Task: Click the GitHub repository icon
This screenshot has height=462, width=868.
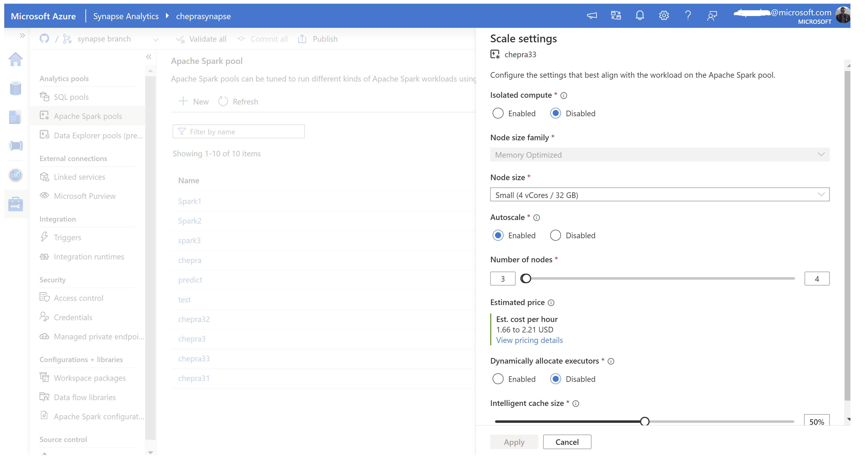Action: click(x=44, y=39)
